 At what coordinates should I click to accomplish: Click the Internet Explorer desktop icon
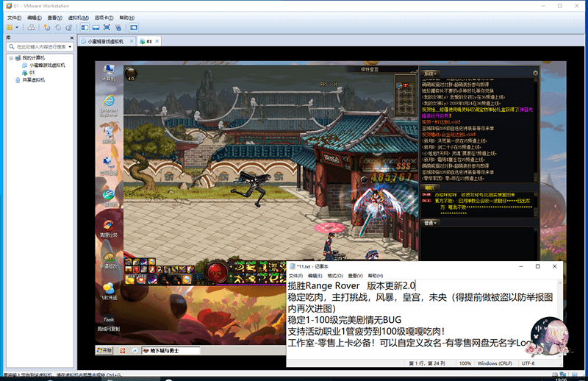[109, 105]
